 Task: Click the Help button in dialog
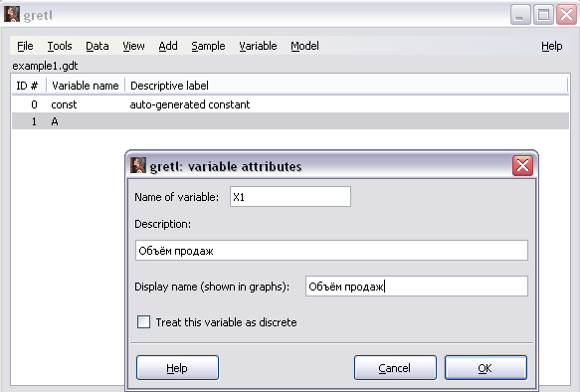coord(177,368)
